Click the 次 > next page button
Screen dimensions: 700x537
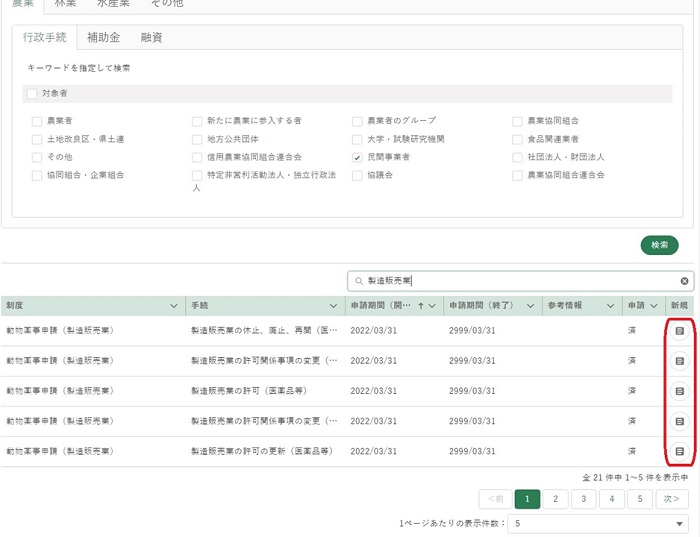(672, 499)
